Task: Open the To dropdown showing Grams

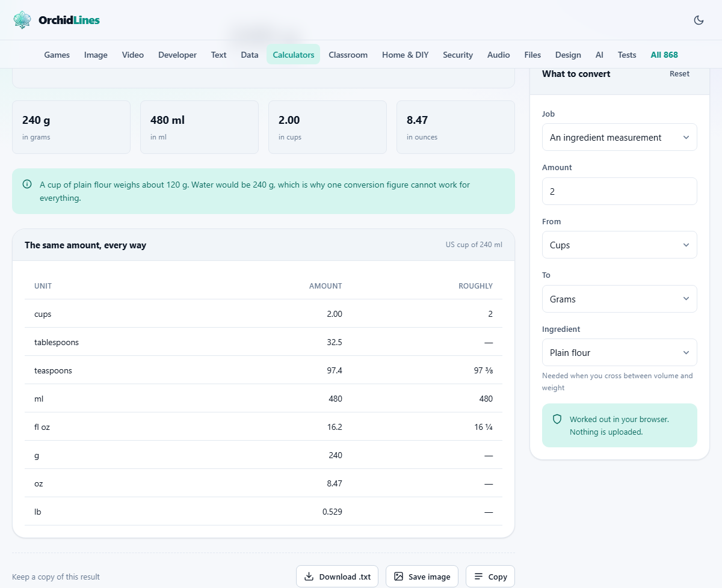Action: (x=619, y=299)
